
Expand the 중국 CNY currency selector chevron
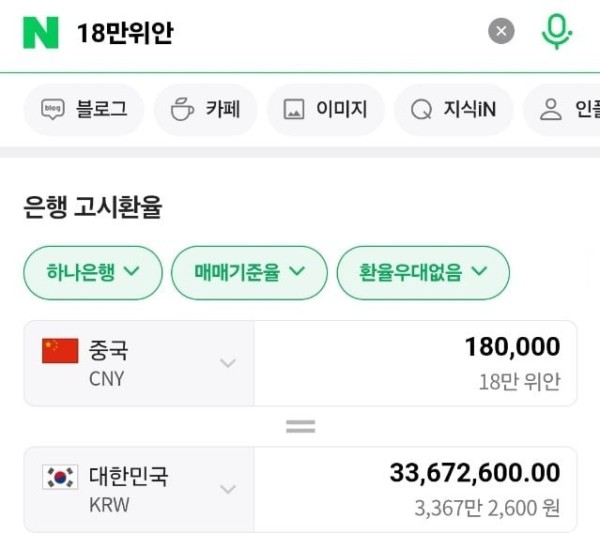[x=228, y=363]
